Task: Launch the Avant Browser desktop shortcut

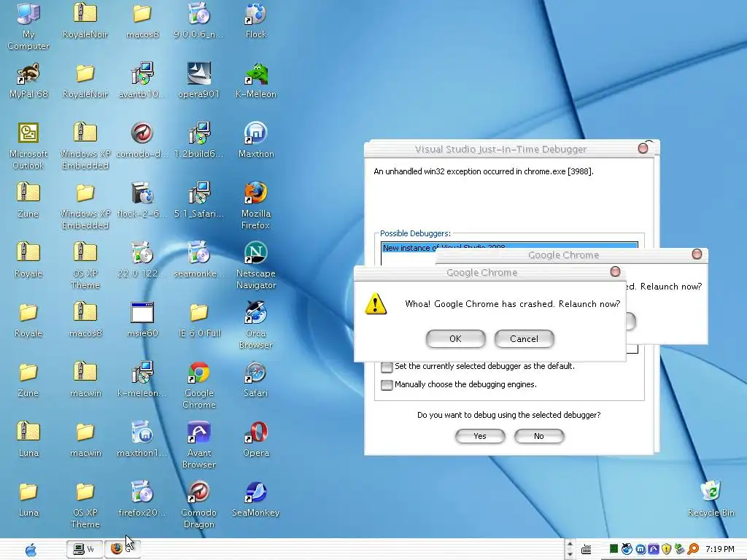Action: (x=198, y=445)
